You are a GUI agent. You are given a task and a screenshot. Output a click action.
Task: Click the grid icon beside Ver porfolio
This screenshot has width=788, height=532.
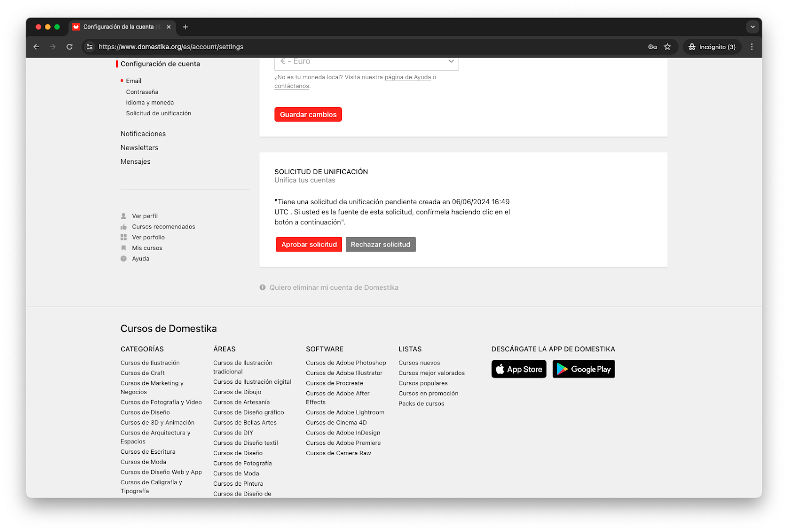click(124, 237)
